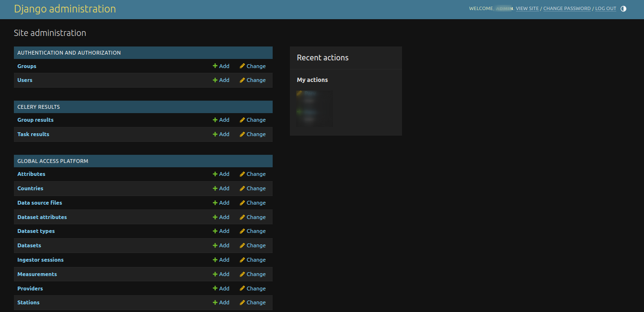Click the plus icon next to Stations
Image resolution: width=644 pixels, height=312 pixels.
(215, 302)
